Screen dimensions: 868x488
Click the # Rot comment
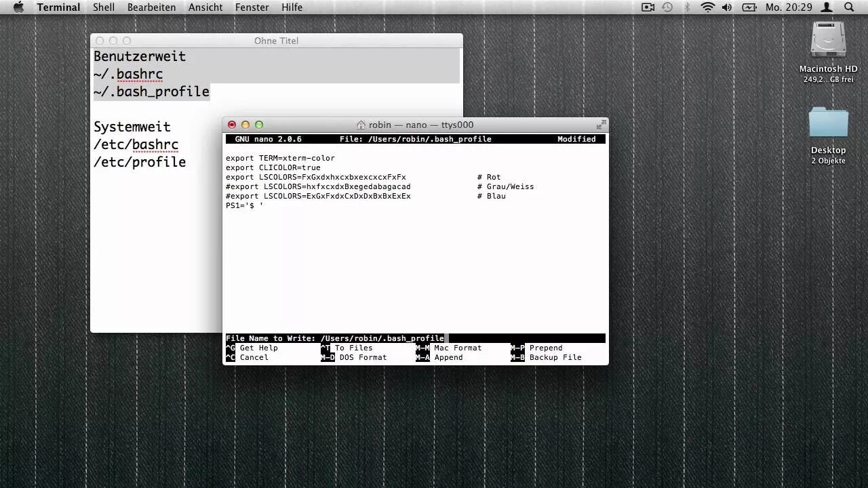point(489,177)
